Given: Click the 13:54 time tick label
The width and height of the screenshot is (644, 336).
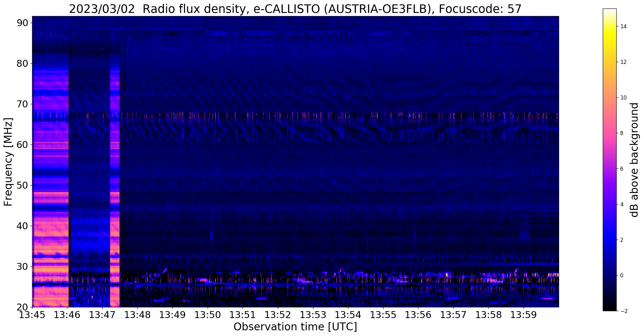Looking at the screenshot, I should [x=348, y=315].
